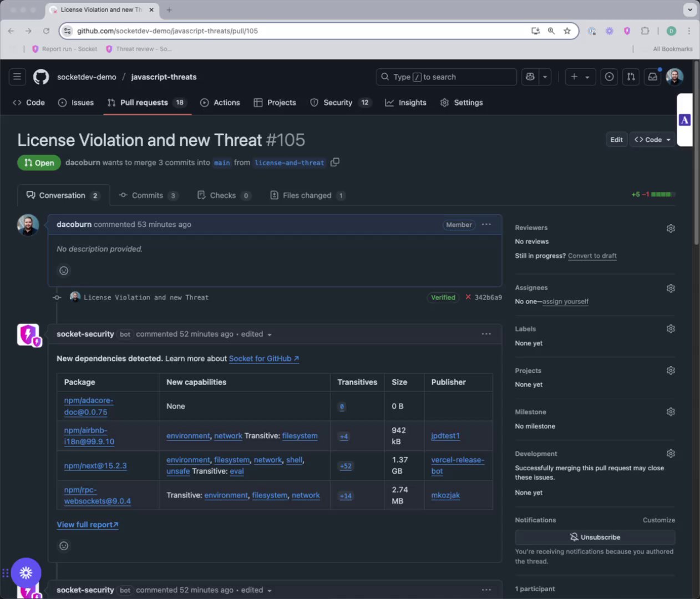Add reaction to socket-security dependencies comment
This screenshot has height=599, width=700.
pos(64,546)
